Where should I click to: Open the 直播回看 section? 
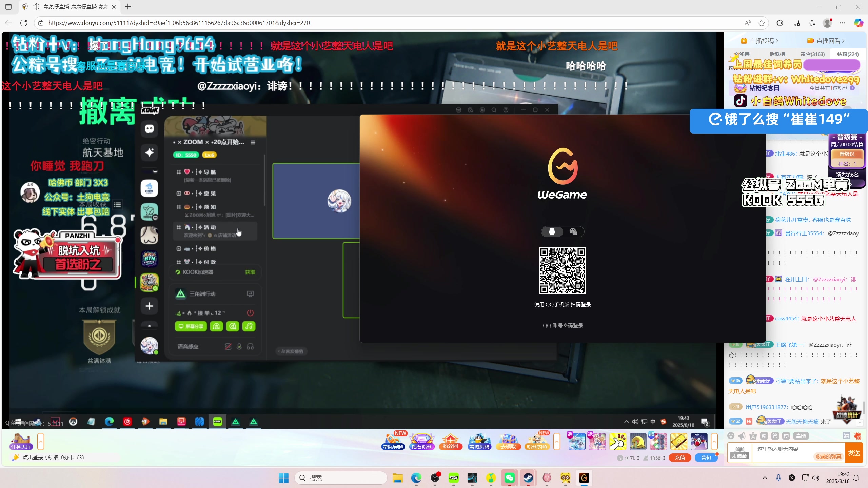[x=826, y=41]
